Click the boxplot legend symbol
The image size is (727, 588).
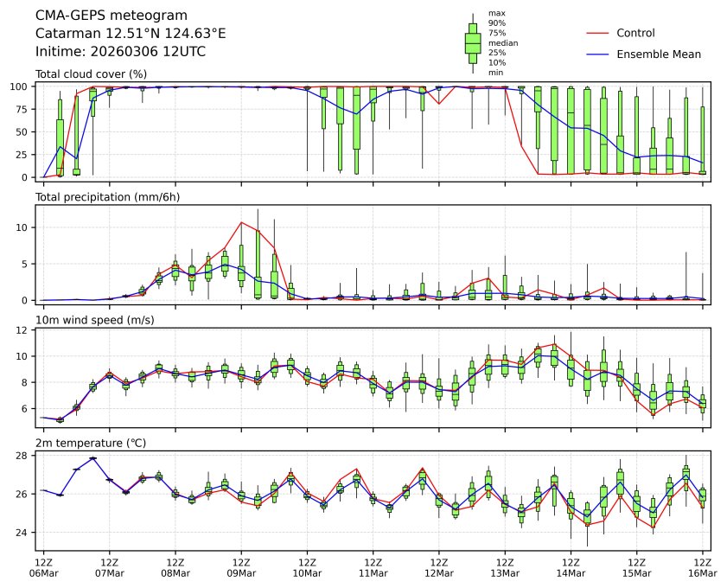point(473,43)
